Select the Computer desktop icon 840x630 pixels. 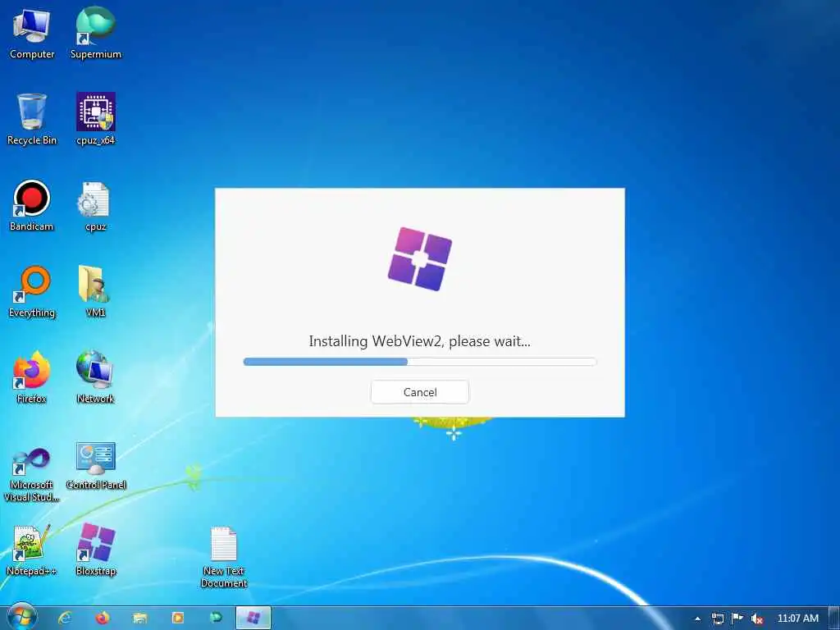(32, 33)
